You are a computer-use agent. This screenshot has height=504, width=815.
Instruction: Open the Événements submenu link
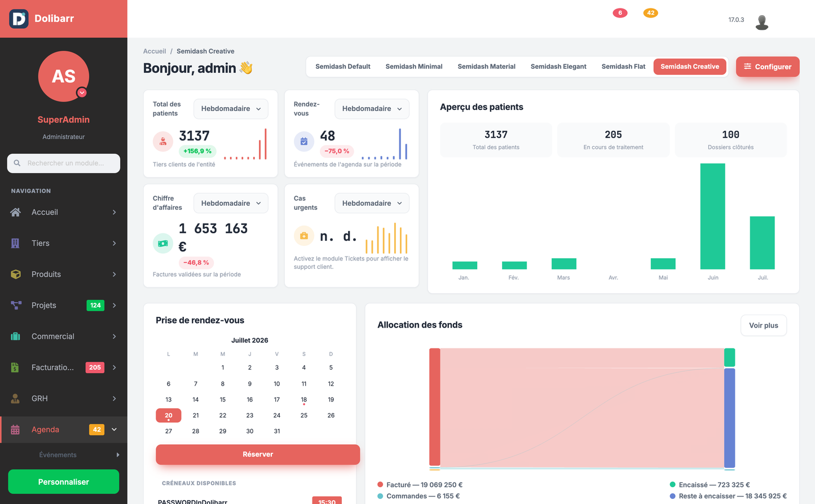point(58,455)
